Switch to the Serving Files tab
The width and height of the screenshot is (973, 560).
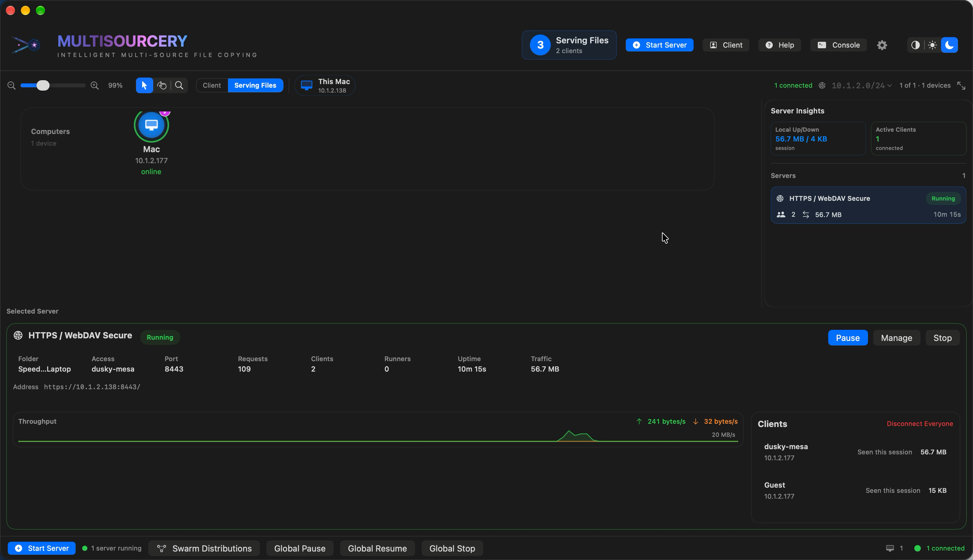tap(255, 85)
